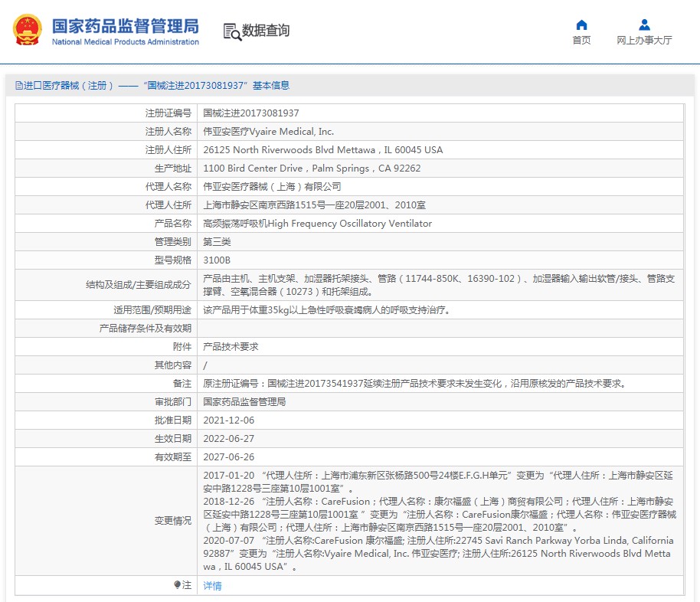700x602 pixels.
Task: Click the 产品技术要求 attachment cell
Action: click(x=231, y=347)
